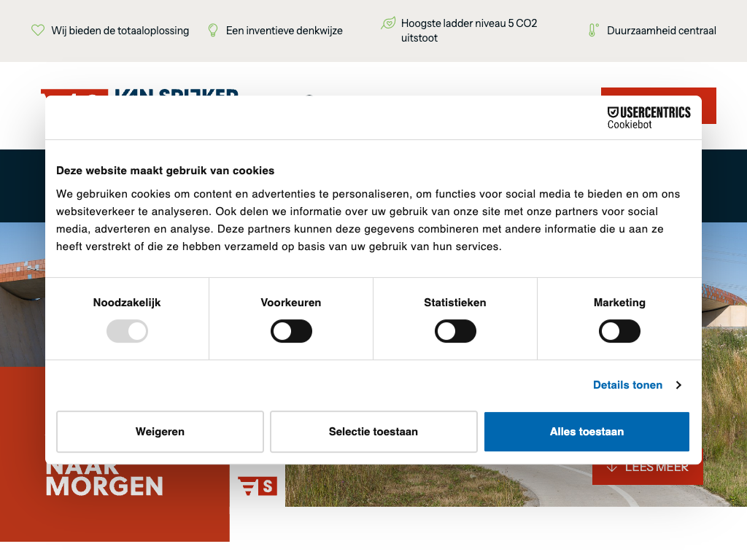
Task: Click the down arrow icon beside 'Lees meer'
Action: 611,467
